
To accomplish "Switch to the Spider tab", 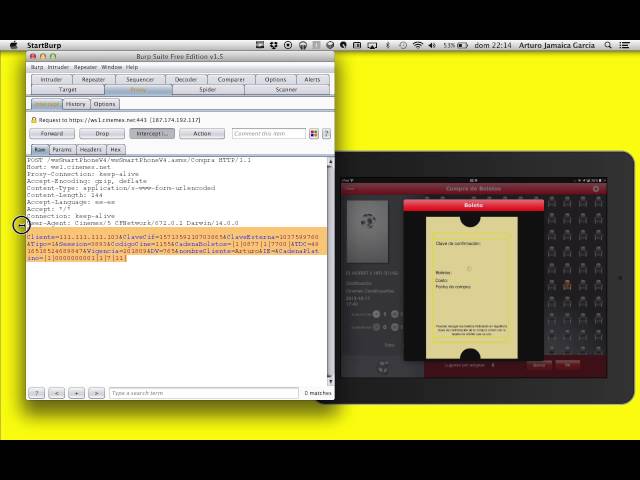I will [207, 90].
